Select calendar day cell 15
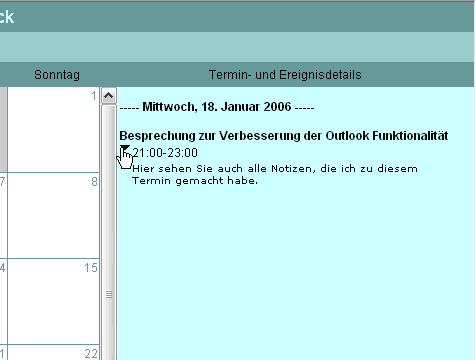Image resolution: width=476 pixels, height=360 pixels. point(54,301)
